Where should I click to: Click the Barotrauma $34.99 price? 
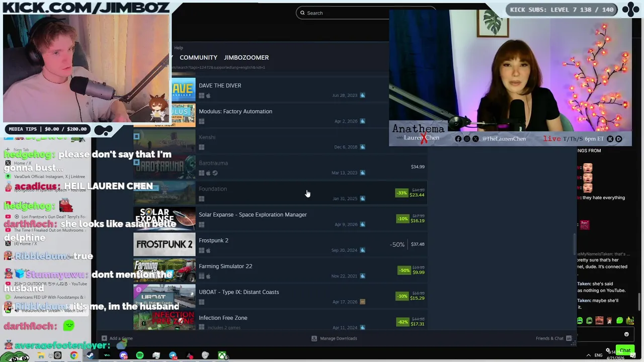[x=418, y=166]
